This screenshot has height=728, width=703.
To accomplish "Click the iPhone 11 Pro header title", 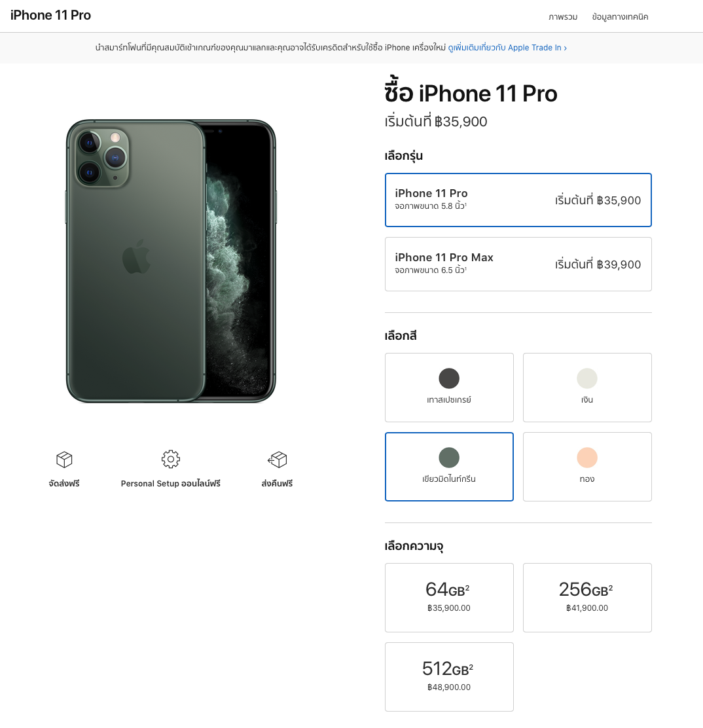I will click(x=50, y=15).
